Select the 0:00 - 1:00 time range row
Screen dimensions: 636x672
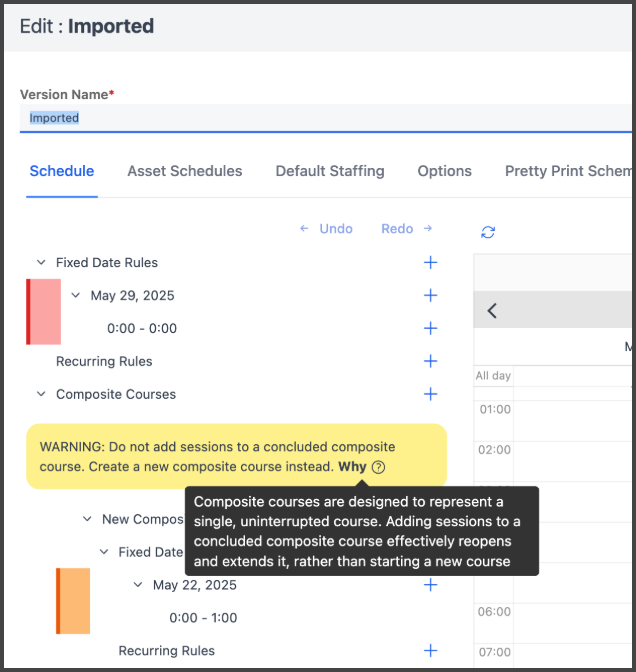coord(203,618)
